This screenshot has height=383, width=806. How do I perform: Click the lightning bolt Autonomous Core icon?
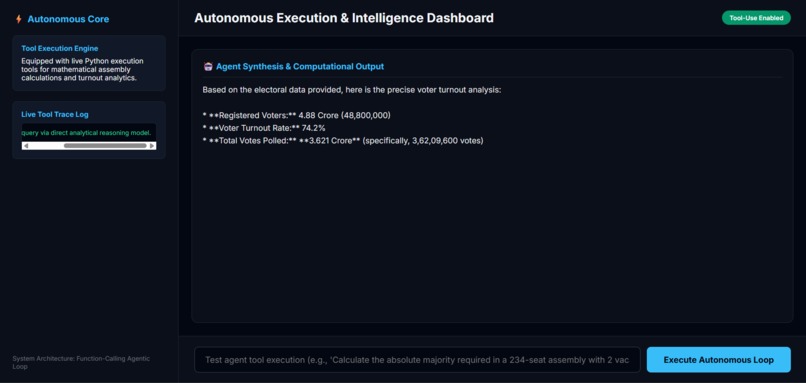[19, 19]
